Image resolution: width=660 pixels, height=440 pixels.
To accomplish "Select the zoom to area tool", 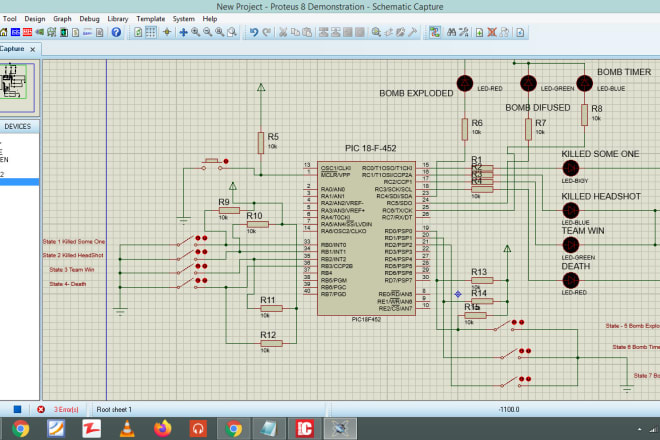I will click(232, 32).
